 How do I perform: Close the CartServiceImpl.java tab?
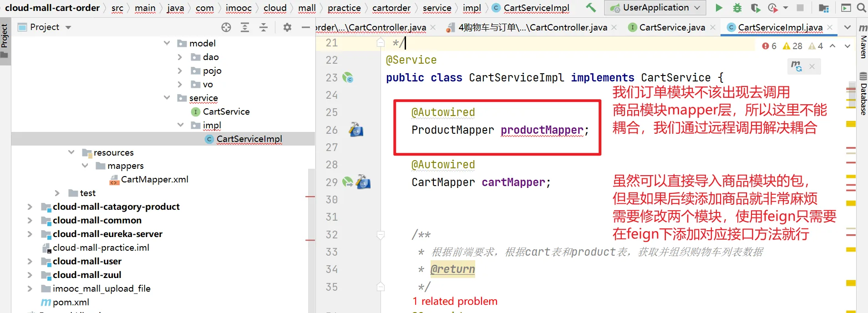830,27
